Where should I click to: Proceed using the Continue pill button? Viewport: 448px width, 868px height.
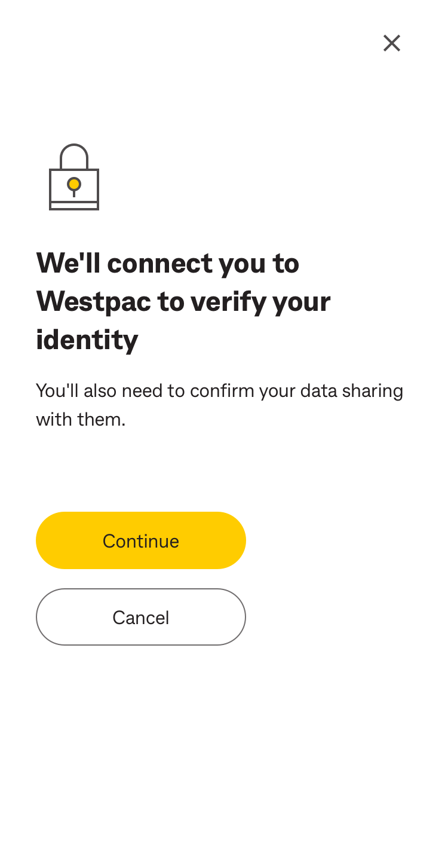tap(141, 540)
